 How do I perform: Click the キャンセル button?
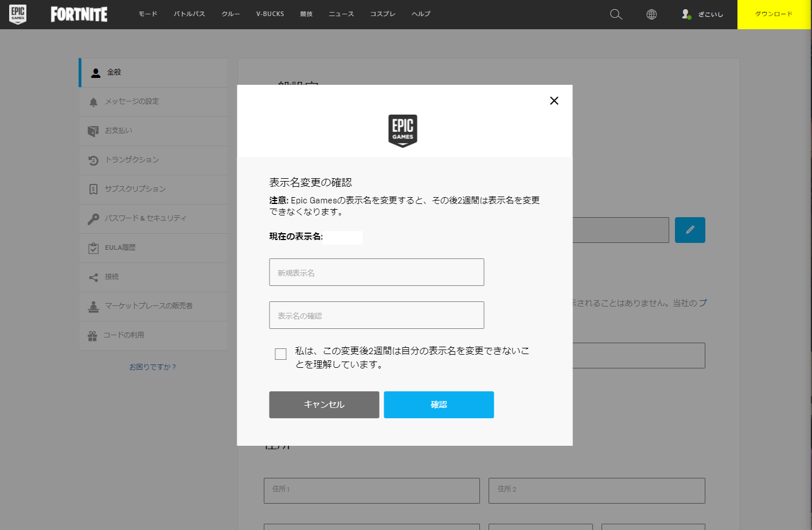tap(324, 405)
